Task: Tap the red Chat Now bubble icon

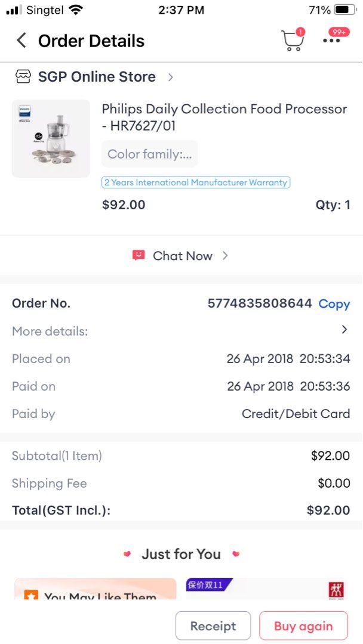Action: (x=139, y=255)
